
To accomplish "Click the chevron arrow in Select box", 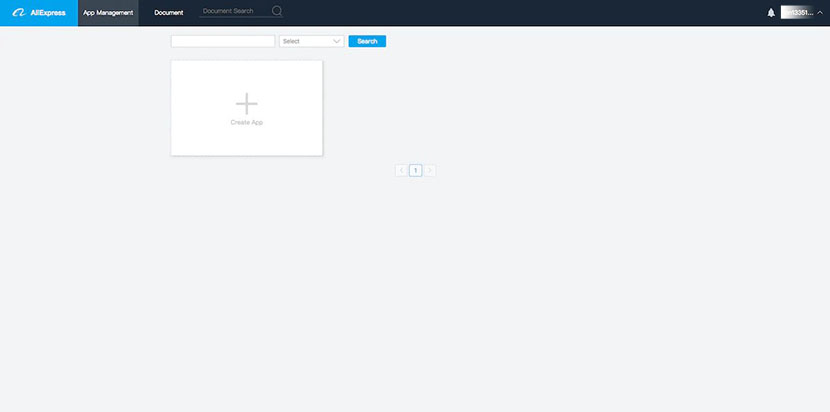I will (x=337, y=41).
